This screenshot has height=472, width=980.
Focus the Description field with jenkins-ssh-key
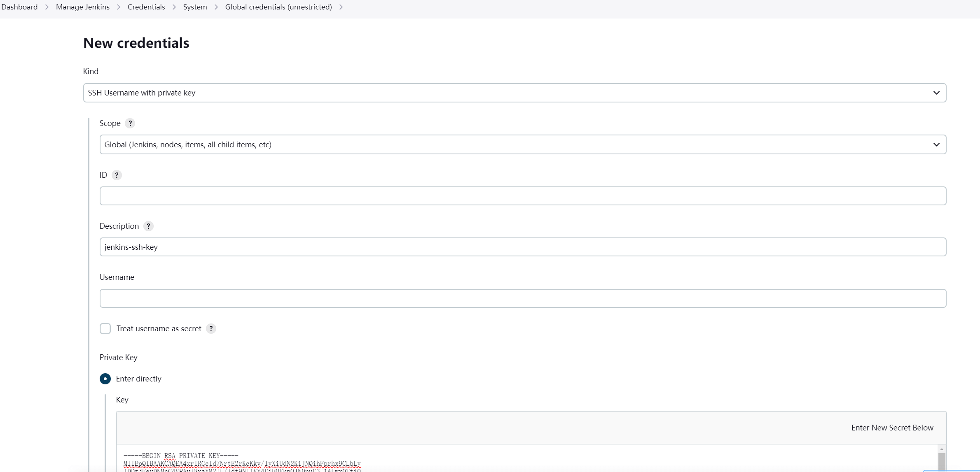point(523,247)
